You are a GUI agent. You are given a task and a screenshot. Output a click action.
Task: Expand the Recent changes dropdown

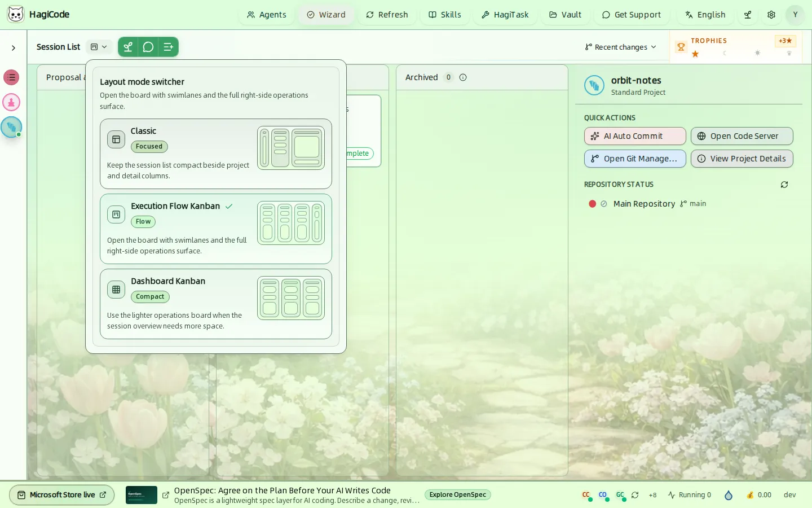[621, 47]
